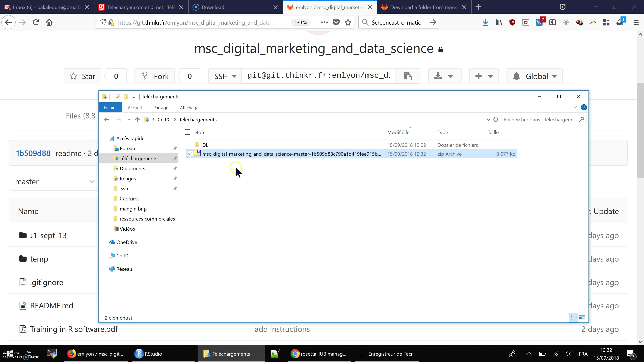Open the Global notification dropdown
This screenshot has width=644, height=362.
click(x=534, y=76)
